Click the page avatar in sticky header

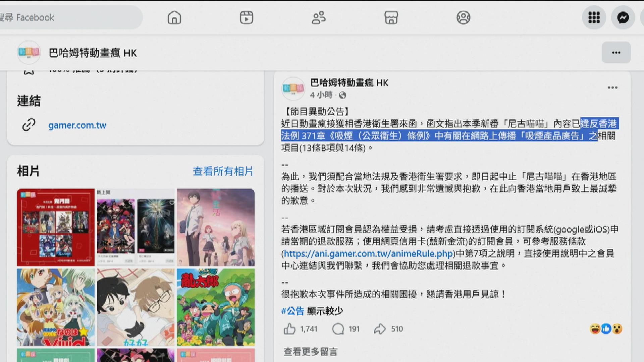[x=29, y=53]
